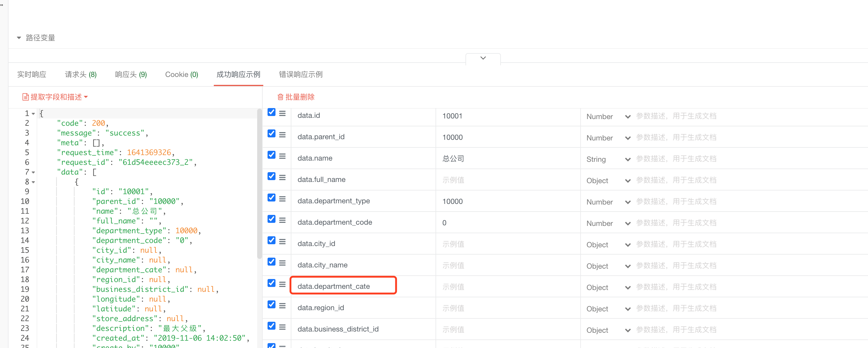Screen dimensions: 868x348
Task: Uncheck the data.department_code row checkbox
Action: pyautogui.click(x=272, y=219)
